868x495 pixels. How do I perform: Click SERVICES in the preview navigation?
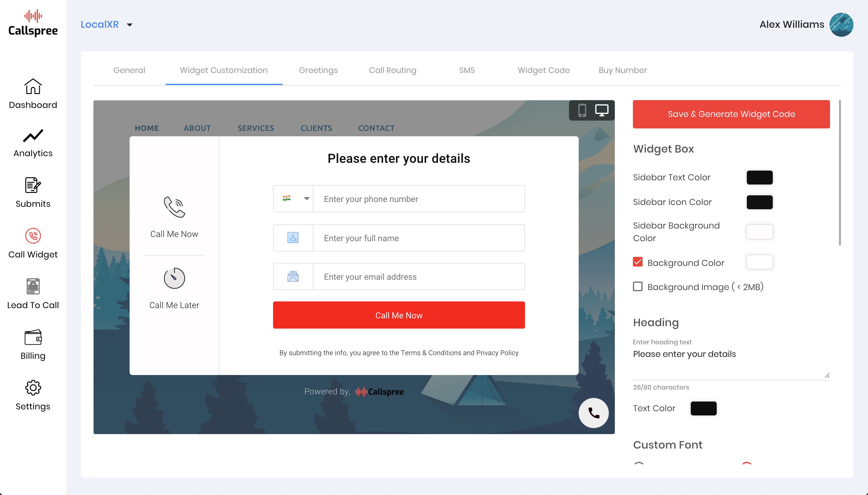256,128
